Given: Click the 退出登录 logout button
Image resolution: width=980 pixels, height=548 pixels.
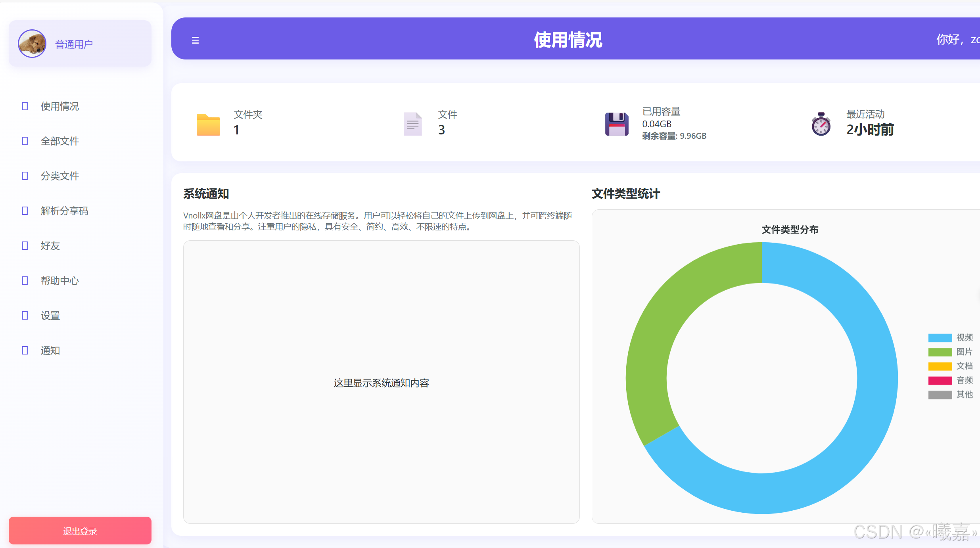Looking at the screenshot, I should tap(80, 531).
